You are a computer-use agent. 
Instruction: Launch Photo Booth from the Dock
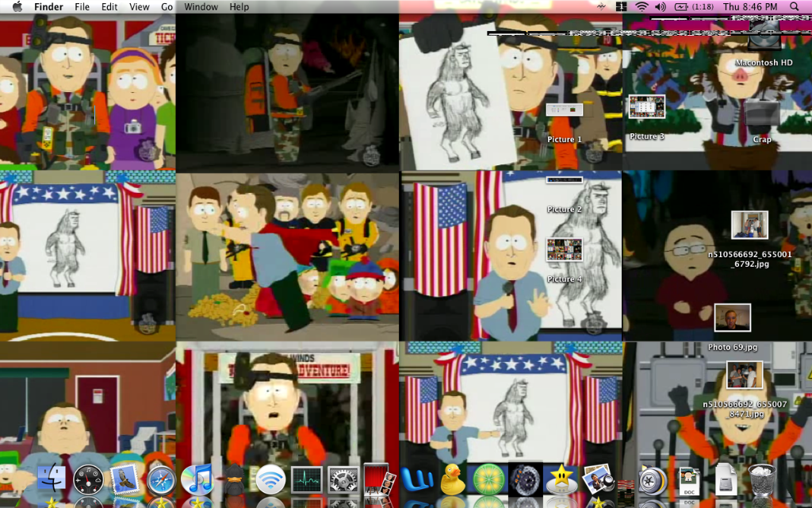pos(378,480)
